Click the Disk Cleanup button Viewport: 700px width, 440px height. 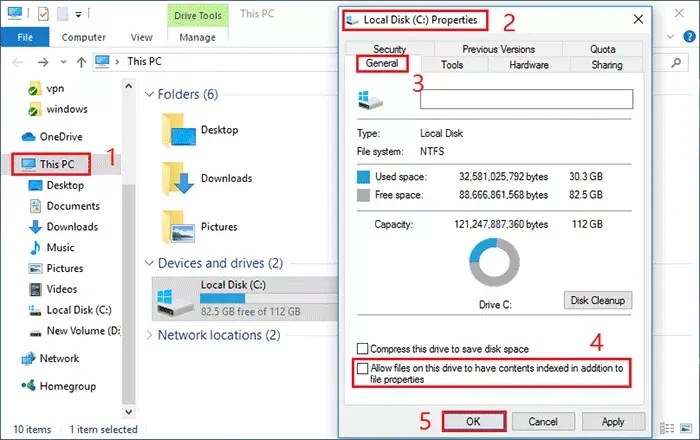click(x=598, y=300)
